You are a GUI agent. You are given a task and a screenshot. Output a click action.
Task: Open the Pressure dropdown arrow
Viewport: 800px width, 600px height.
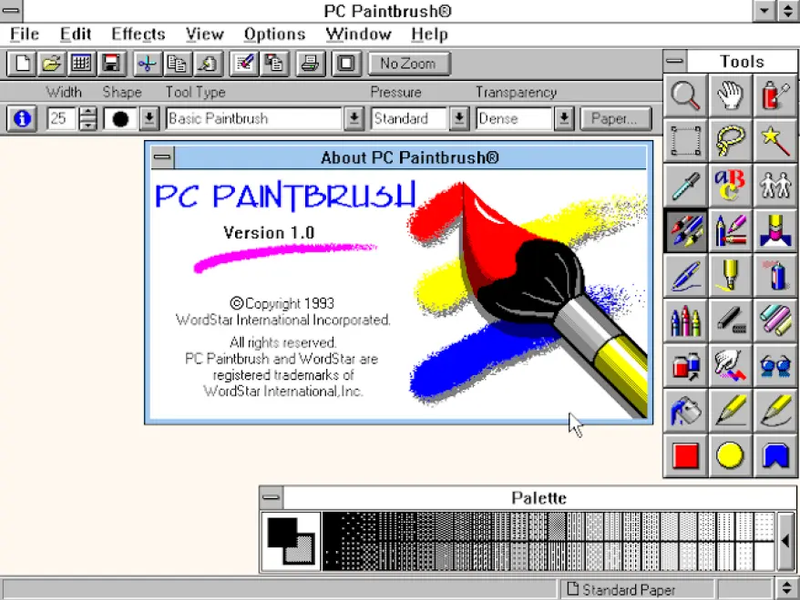click(x=459, y=119)
